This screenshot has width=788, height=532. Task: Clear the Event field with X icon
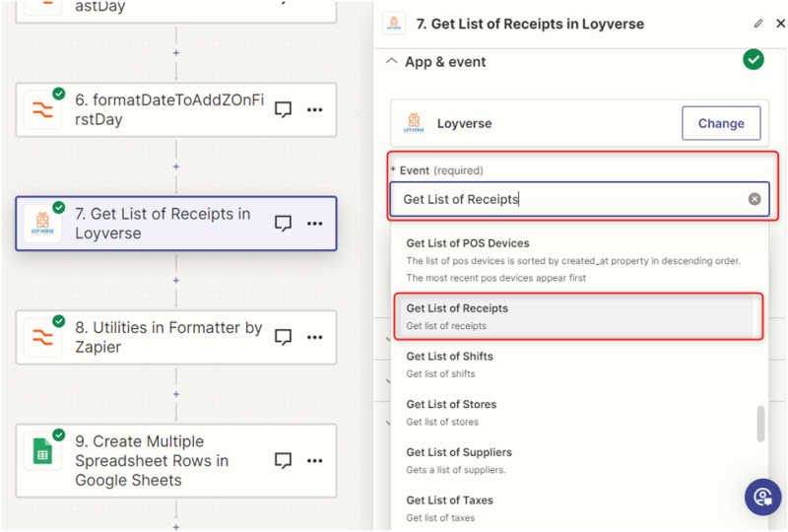point(755,199)
